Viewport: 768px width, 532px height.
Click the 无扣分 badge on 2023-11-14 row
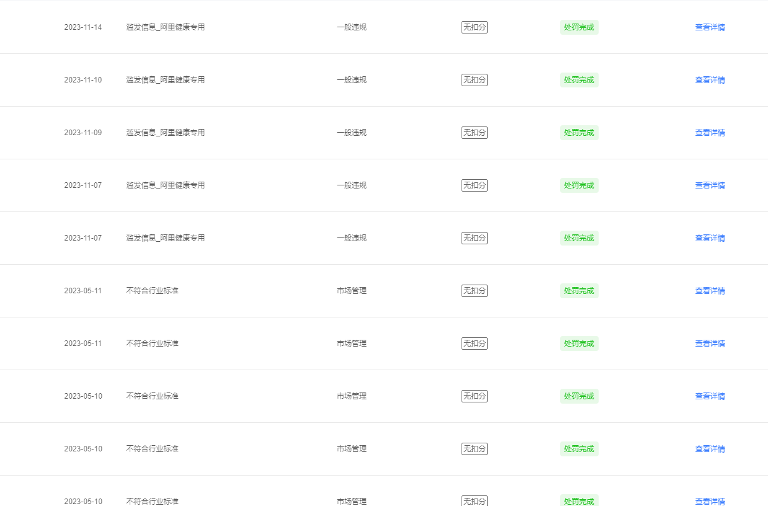[x=475, y=27]
